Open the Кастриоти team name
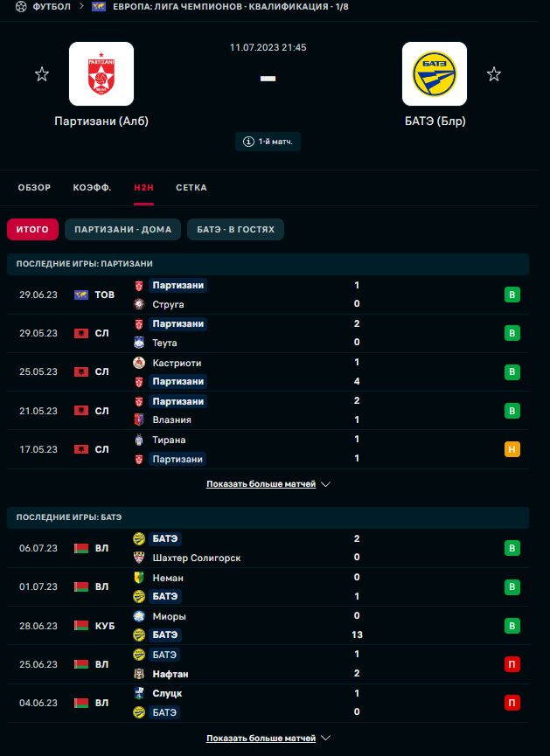Viewport: 550px width, 756px height. (177, 363)
